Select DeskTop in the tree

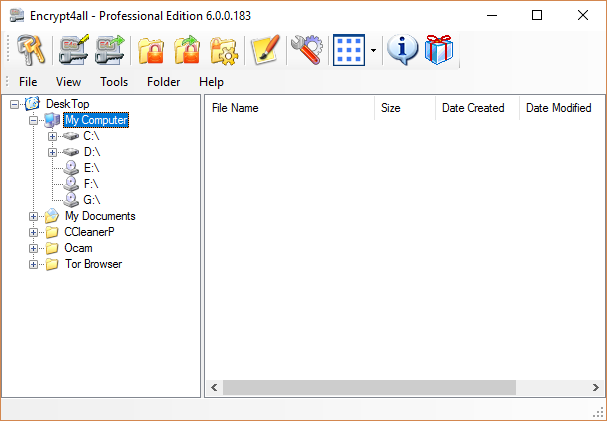coord(67,104)
